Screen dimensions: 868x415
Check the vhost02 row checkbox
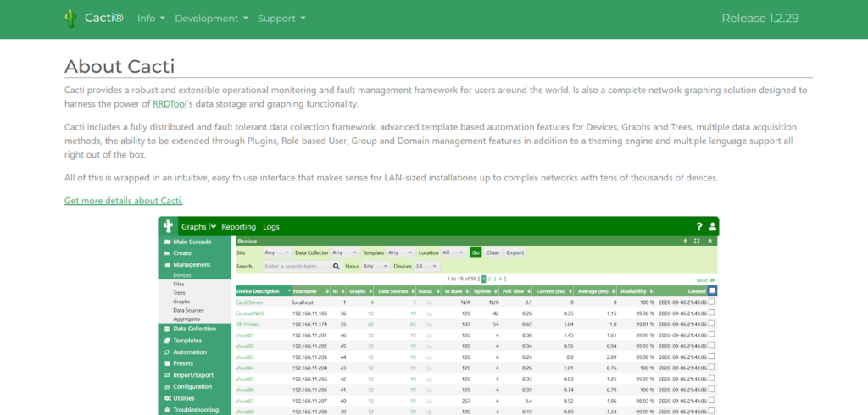coord(712,346)
